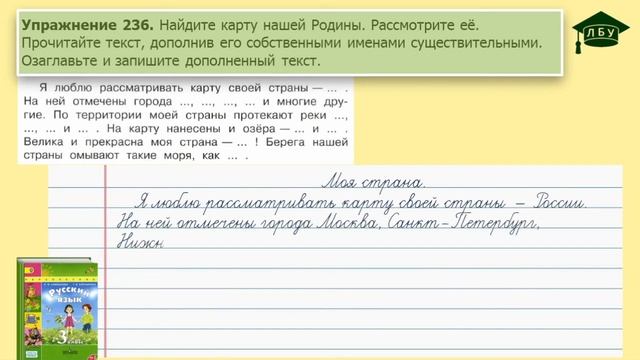Screen dimensions: 640x360
Task: Click the printed line 'Я люблю рассматривать карту своей страны'
Action: (x=174, y=88)
